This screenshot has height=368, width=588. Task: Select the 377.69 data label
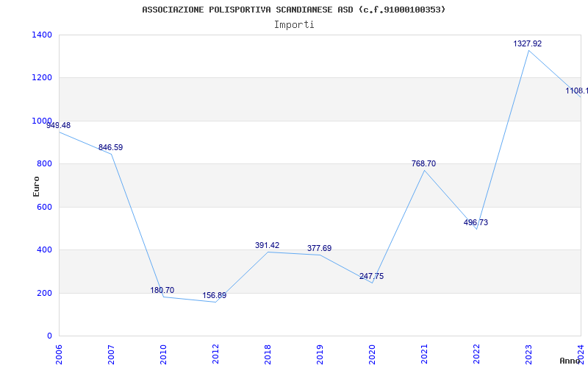click(x=320, y=248)
